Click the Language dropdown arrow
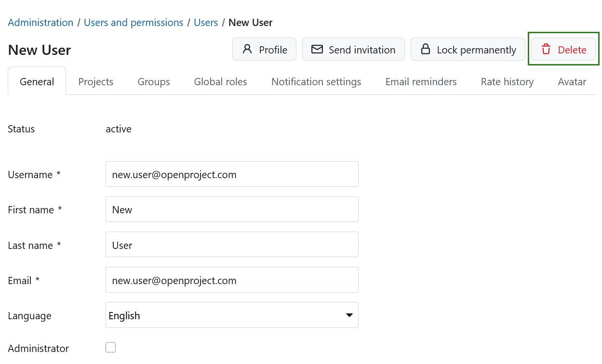The height and width of the screenshot is (364, 602). pyautogui.click(x=349, y=315)
